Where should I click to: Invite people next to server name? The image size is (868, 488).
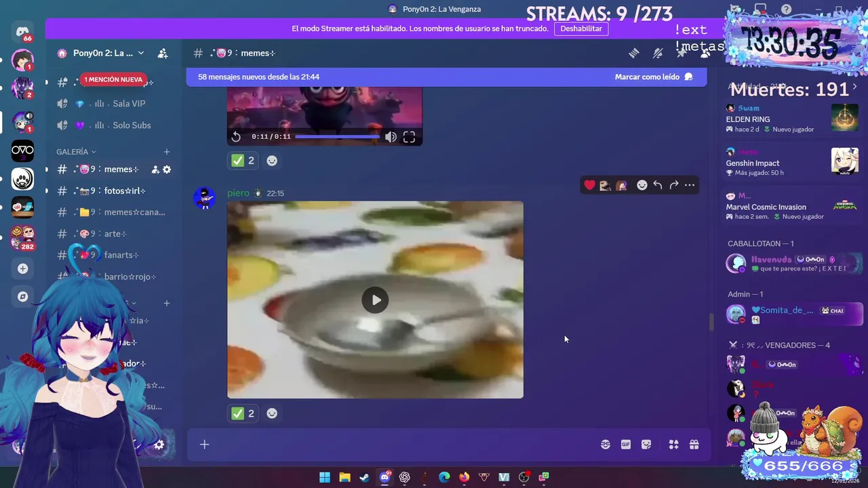coord(163,53)
